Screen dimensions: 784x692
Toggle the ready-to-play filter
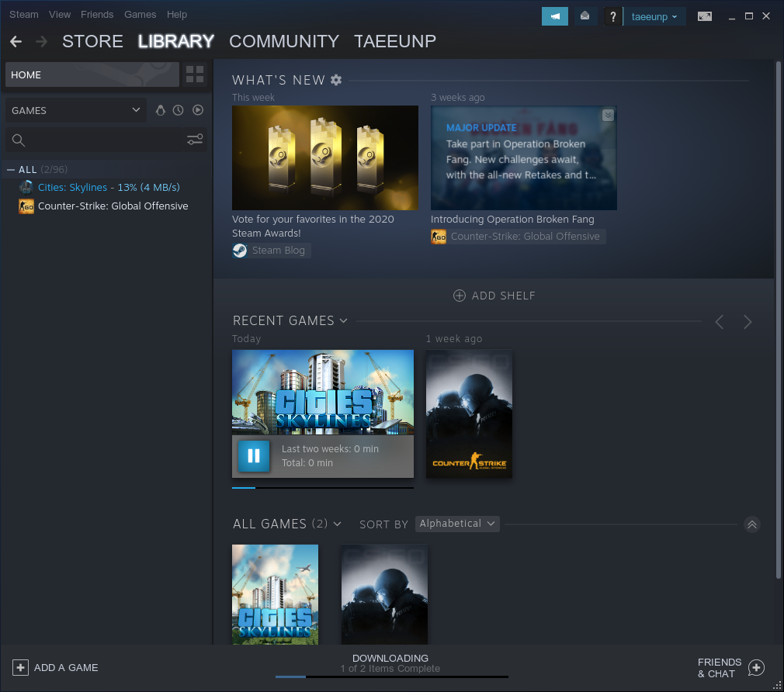[198, 110]
